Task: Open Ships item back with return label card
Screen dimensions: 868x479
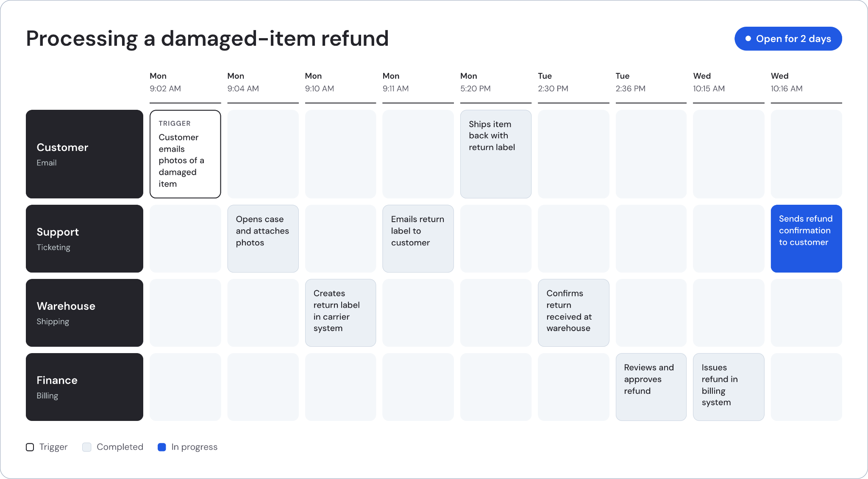Action: (x=496, y=154)
